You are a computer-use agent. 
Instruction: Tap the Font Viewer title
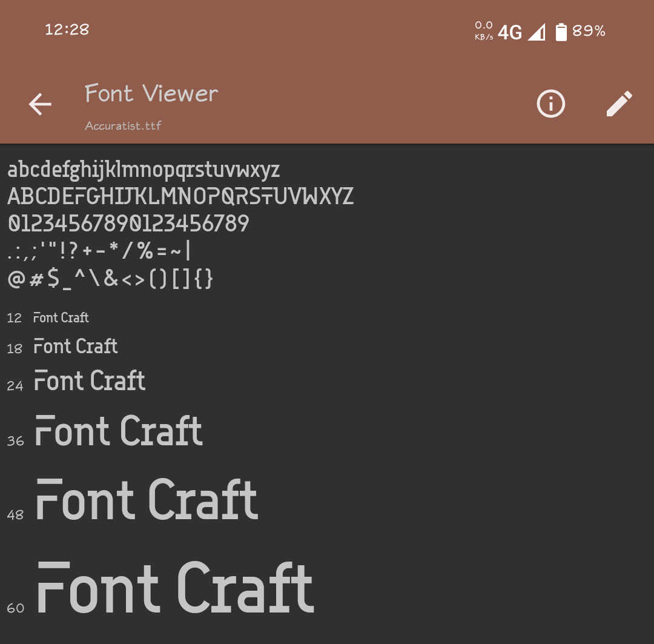151,93
